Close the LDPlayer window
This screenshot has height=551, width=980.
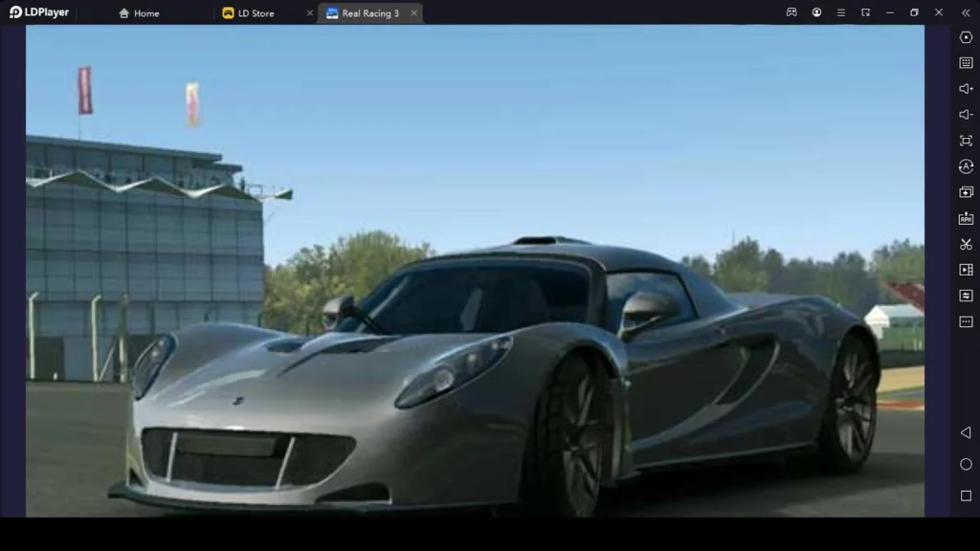tap(939, 12)
